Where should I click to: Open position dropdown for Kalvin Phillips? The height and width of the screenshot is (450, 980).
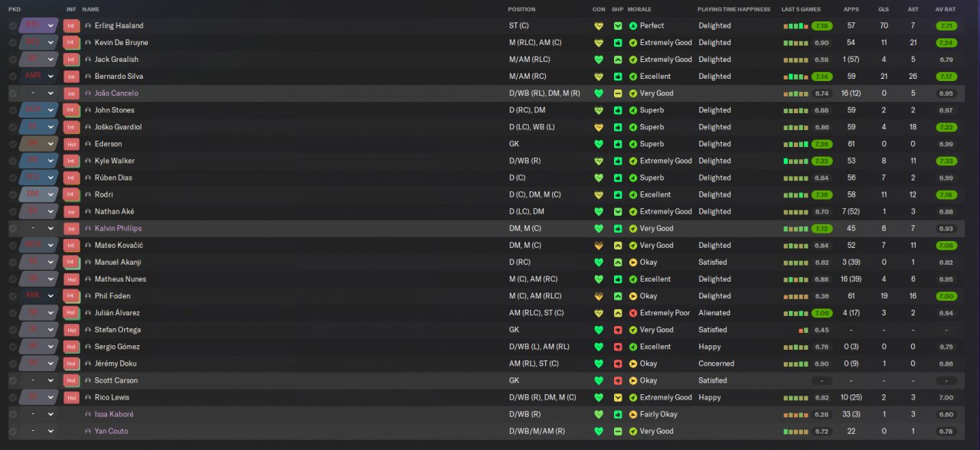pos(51,228)
